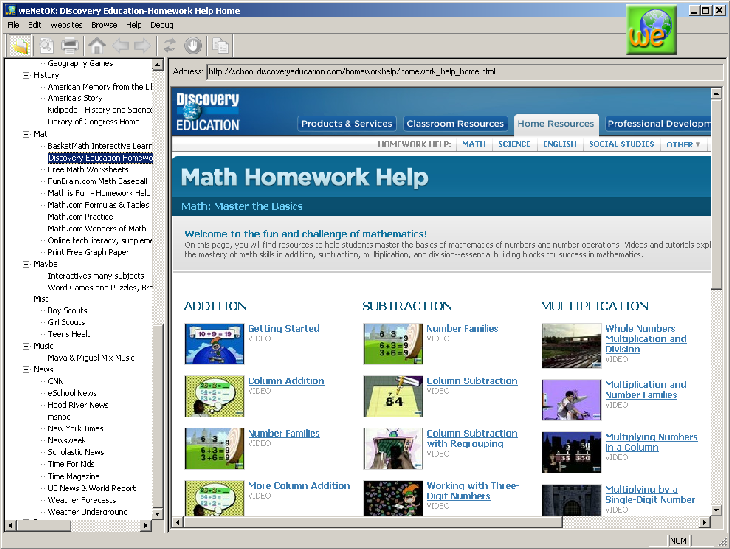The width and height of the screenshot is (730, 549).
Task: Open the Help menu
Action: click(134, 25)
